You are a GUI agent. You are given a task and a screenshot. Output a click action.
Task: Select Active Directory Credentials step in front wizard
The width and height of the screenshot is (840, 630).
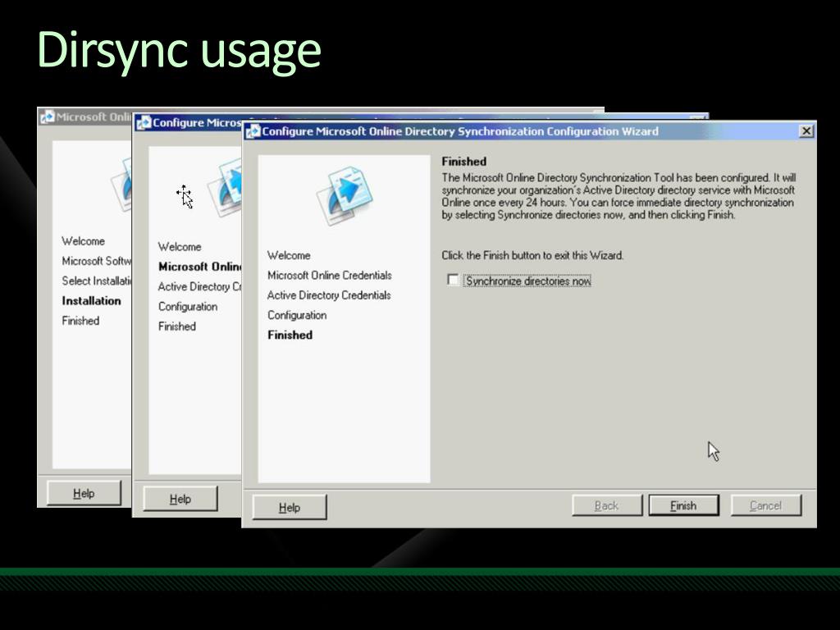pyautogui.click(x=329, y=295)
